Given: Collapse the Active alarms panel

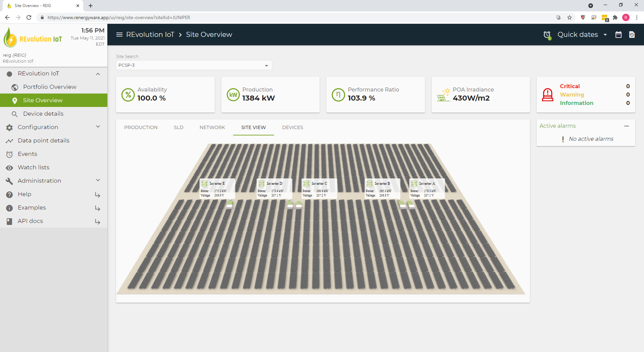Looking at the screenshot, I should tap(627, 126).
